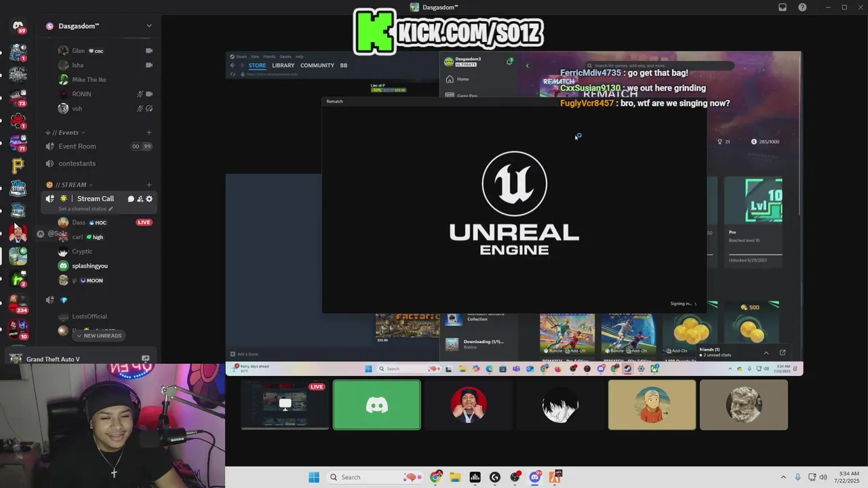Open the server icon with 71 badge

[18, 142]
